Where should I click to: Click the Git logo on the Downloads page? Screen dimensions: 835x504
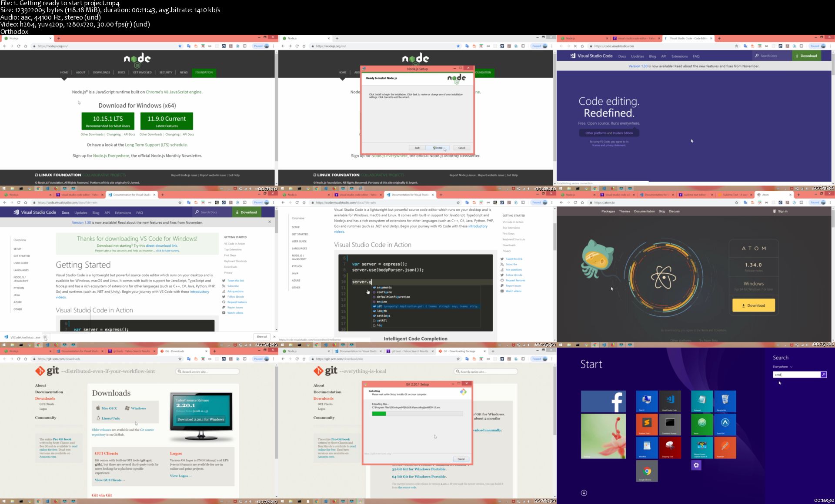[47, 371]
